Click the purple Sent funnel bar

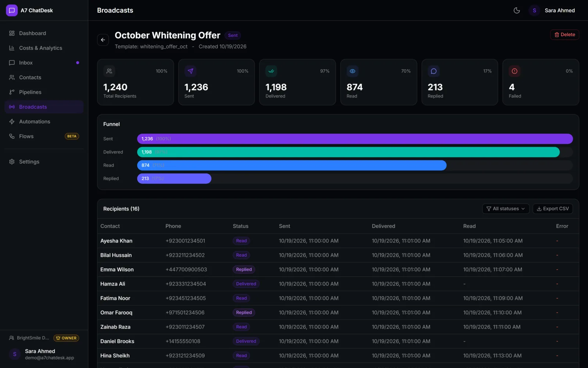355,139
